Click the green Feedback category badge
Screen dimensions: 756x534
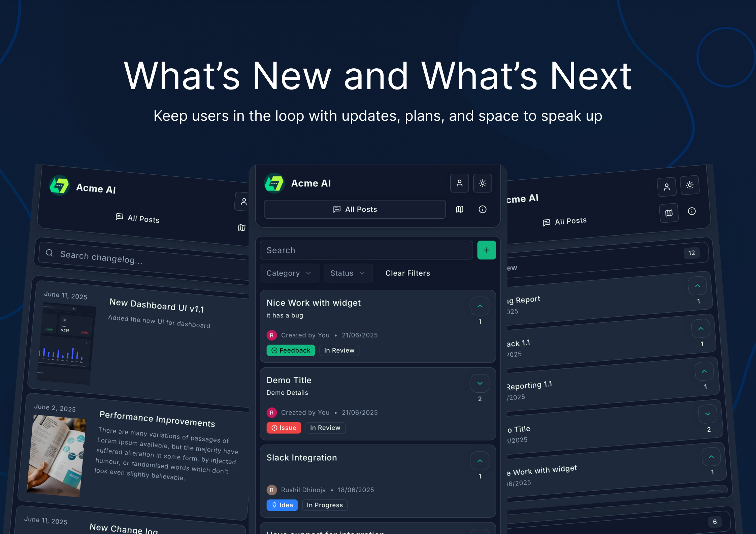tap(291, 350)
